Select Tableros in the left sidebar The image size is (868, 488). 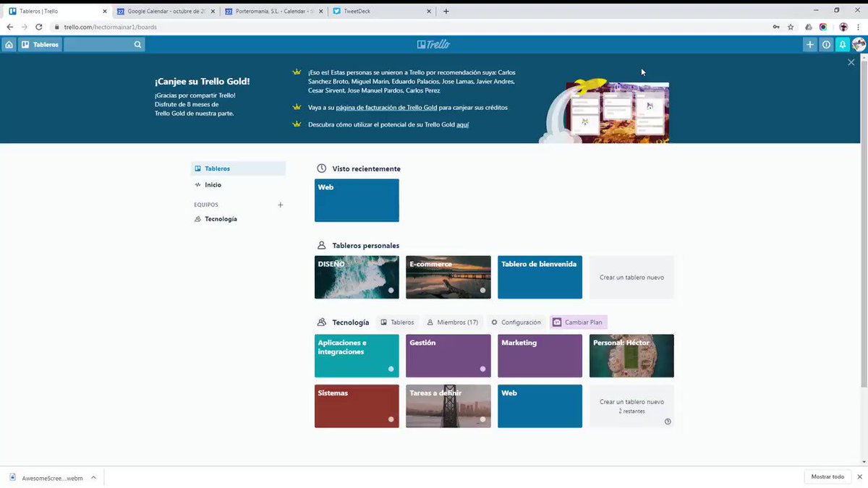click(x=238, y=168)
